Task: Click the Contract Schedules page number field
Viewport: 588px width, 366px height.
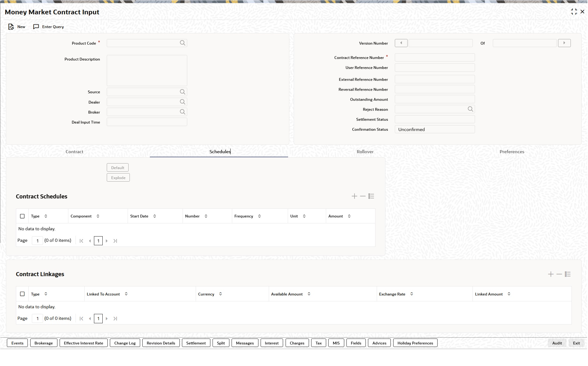Action: point(37,241)
